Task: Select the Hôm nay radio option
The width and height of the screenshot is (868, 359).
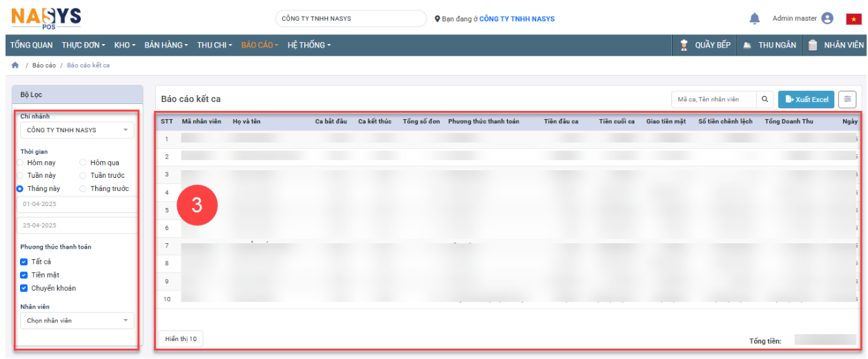Action: click(x=20, y=163)
